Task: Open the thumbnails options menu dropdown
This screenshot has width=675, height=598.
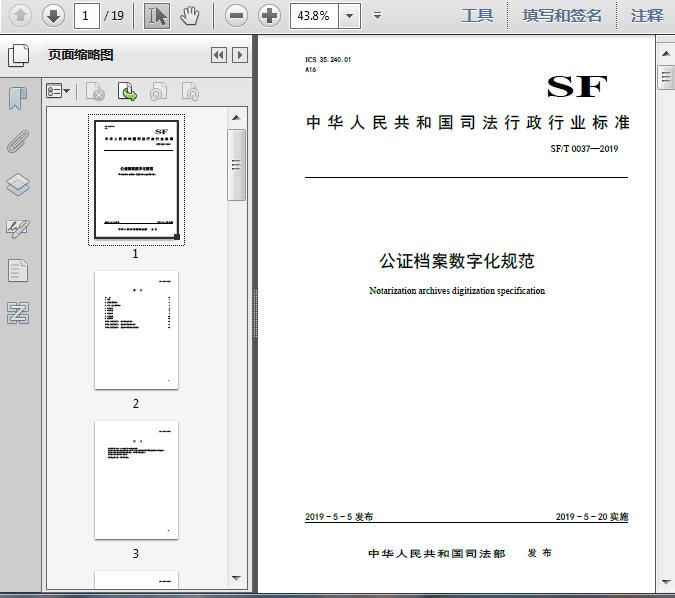Action: (58, 91)
